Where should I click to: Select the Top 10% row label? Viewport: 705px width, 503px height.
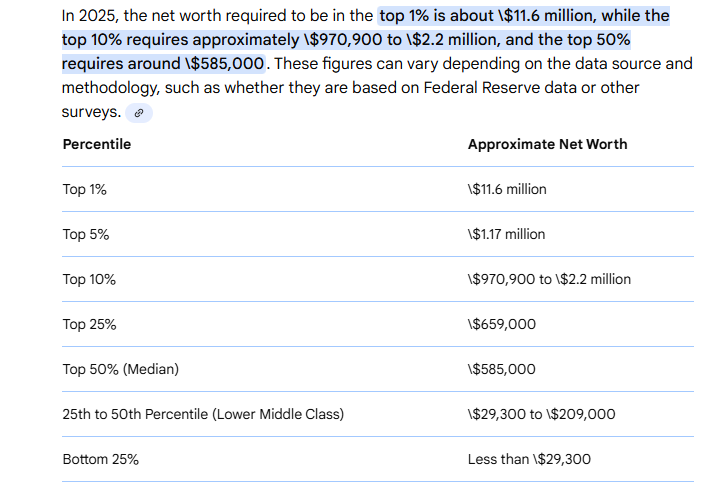coord(89,279)
